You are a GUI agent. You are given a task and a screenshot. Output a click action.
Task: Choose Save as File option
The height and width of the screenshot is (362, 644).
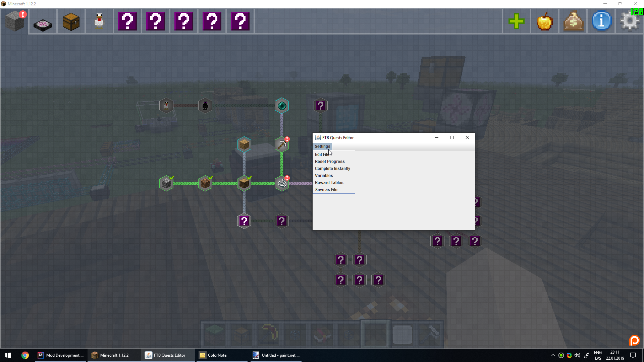326,190
